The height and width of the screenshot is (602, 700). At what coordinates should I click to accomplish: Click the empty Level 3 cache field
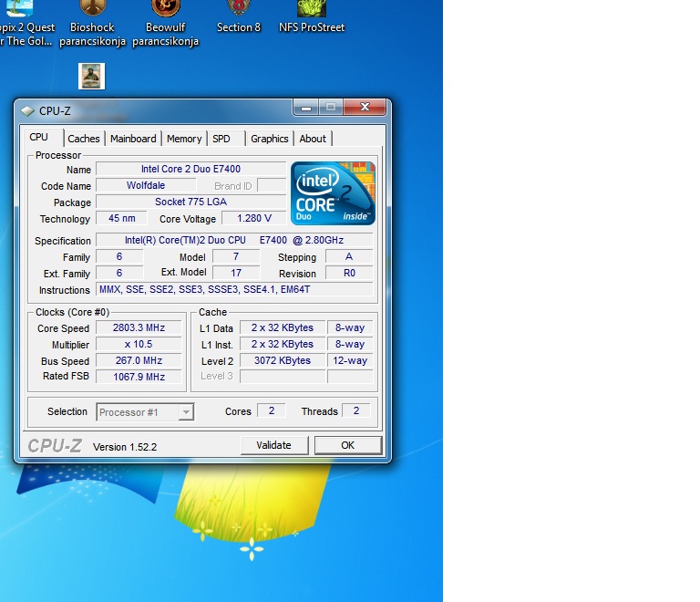283,377
